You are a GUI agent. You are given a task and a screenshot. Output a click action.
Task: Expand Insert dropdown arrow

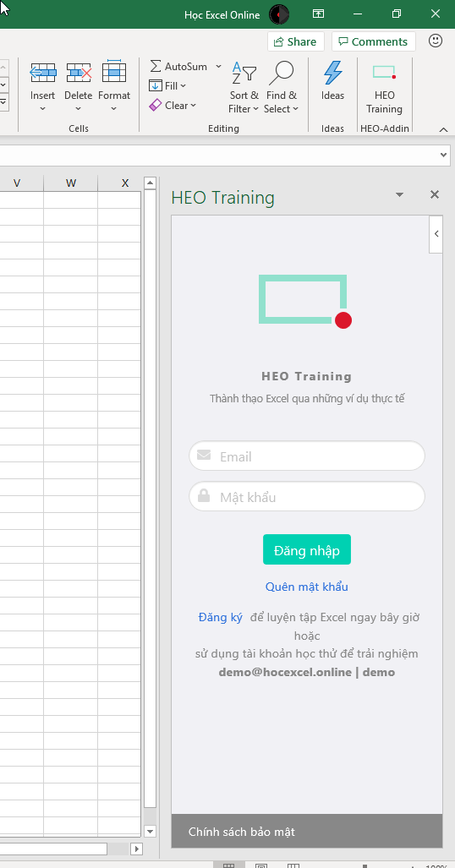[x=42, y=109]
